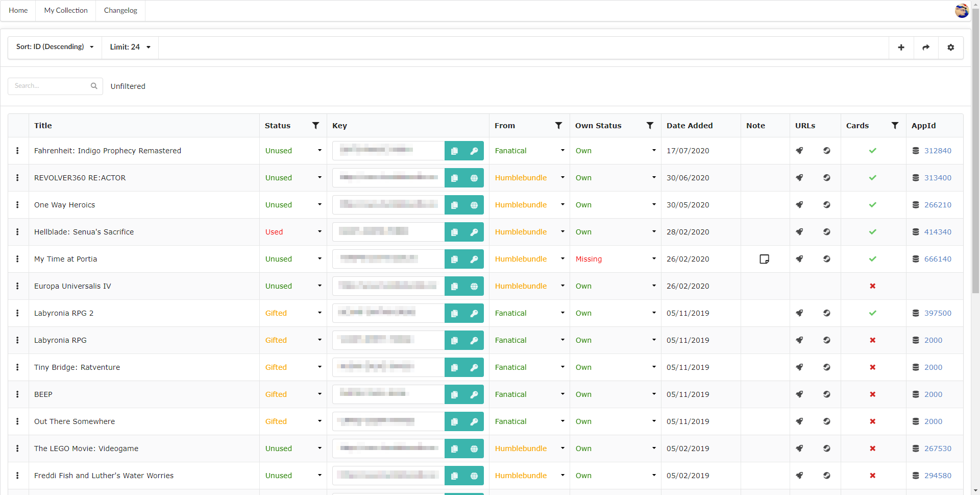Filter the Status column
The width and height of the screenshot is (980, 495).
pyautogui.click(x=315, y=126)
